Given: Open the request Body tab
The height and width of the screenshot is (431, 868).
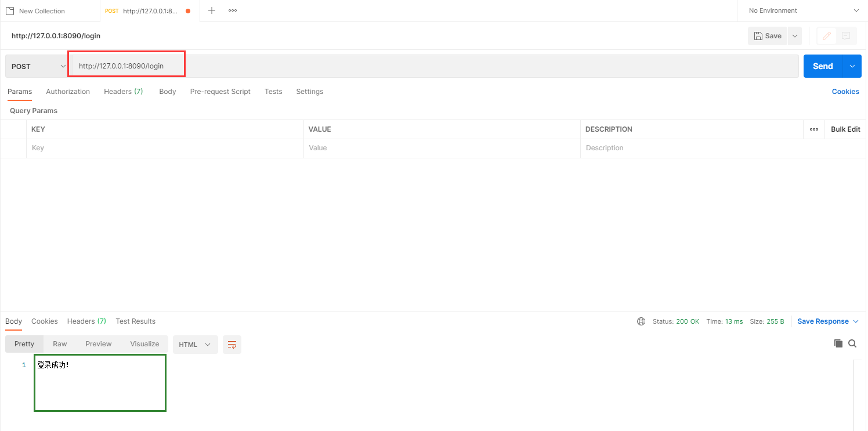Looking at the screenshot, I should click(x=168, y=92).
